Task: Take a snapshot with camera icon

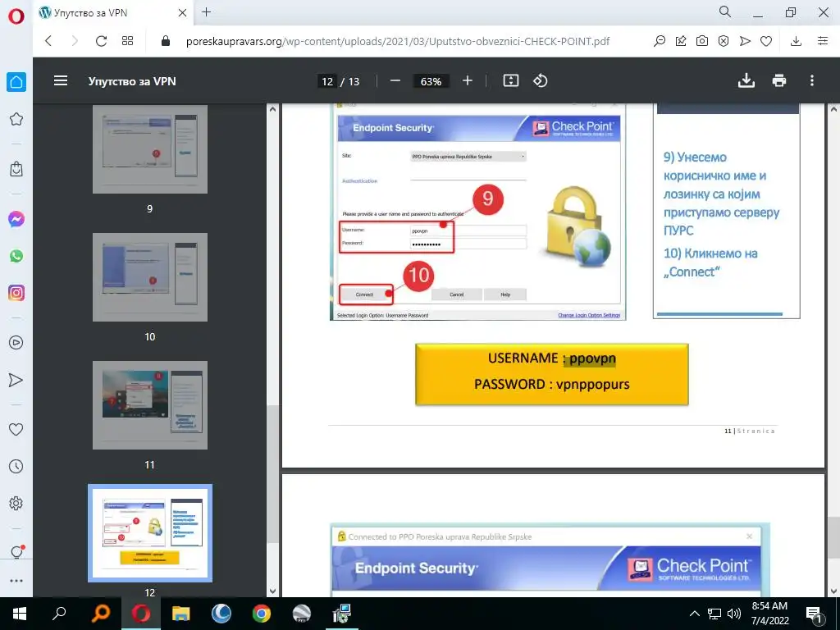Action: (x=702, y=41)
